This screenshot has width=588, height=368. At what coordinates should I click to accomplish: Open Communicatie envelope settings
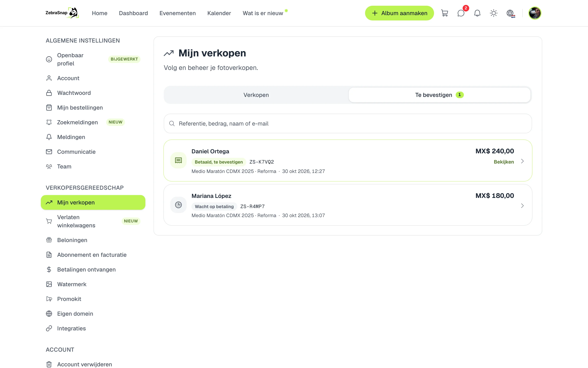coord(93,152)
